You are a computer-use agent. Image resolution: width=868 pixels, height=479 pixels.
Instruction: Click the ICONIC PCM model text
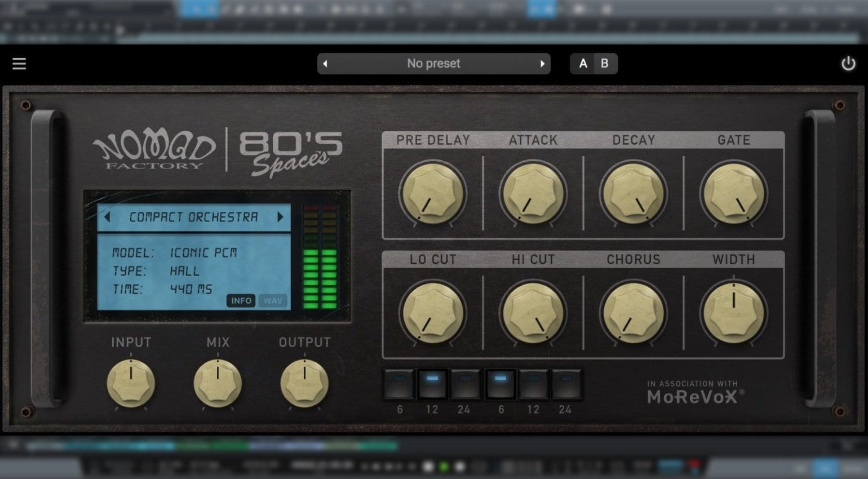203,253
